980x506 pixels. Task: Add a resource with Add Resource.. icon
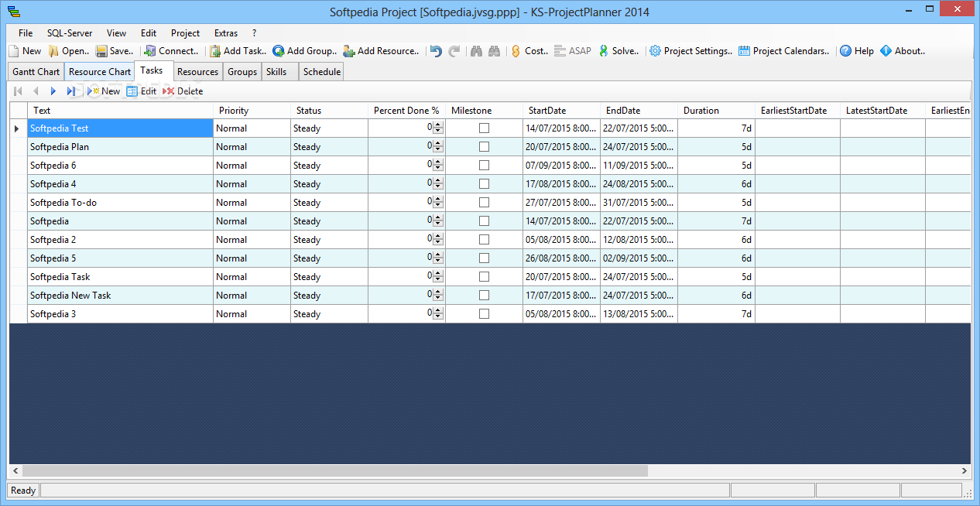349,51
